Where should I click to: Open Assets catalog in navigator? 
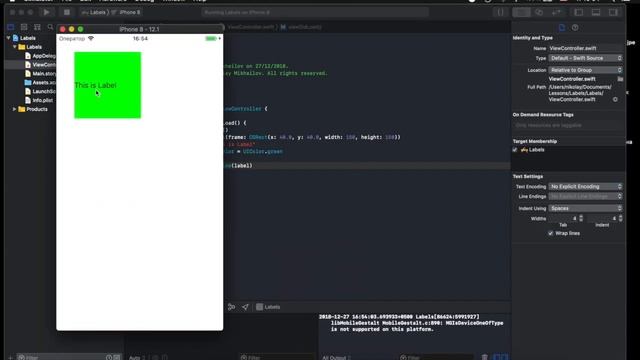pyautogui.click(x=40, y=82)
